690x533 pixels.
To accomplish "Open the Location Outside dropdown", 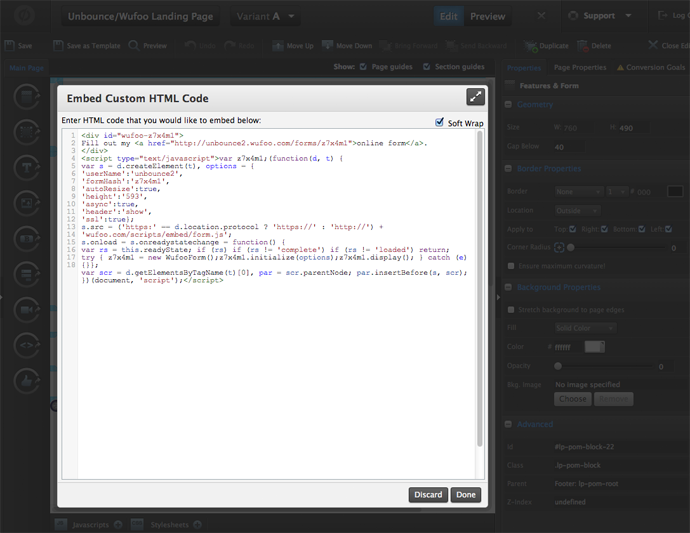I will pos(577,210).
